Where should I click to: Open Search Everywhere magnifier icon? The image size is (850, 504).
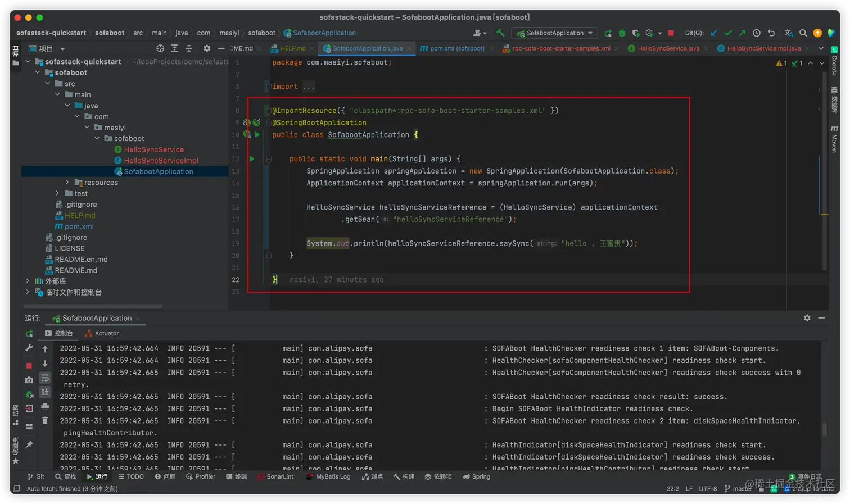click(x=803, y=33)
